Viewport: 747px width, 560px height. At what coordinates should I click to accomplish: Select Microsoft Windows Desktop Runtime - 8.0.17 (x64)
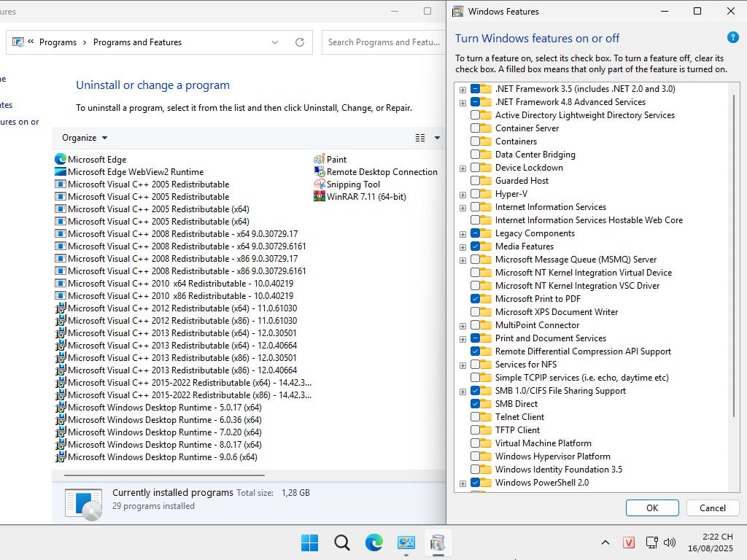(x=158, y=444)
